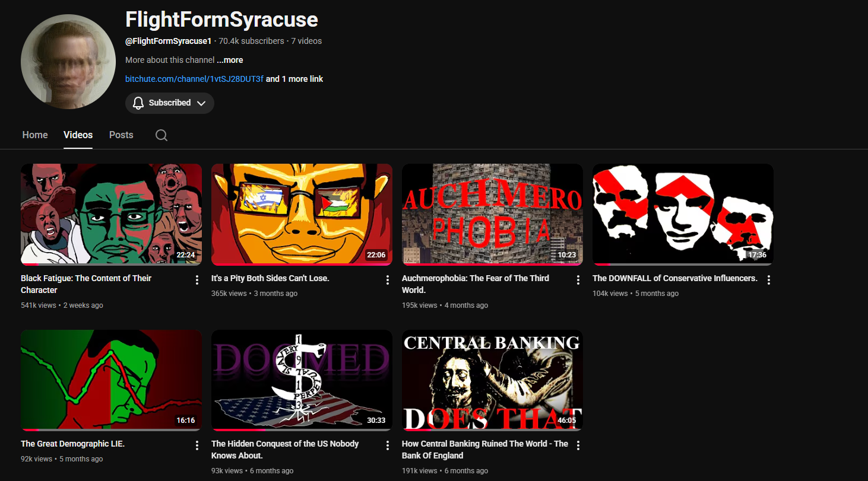The height and width of the screenshot is (481, 868).
Task: Click the 22:24 duration badge
Action: tap(185, 255)
